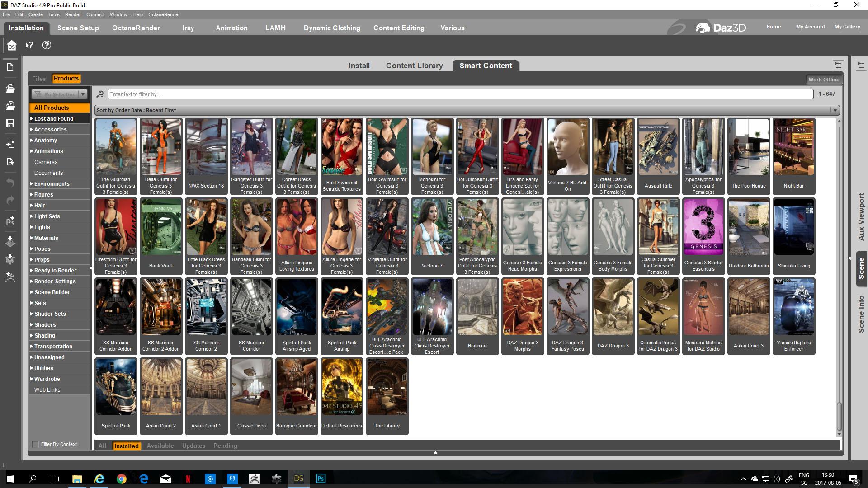The height and width of the screenshot is (488, 868).
Task: Click the My Account link
Action: 810,27
